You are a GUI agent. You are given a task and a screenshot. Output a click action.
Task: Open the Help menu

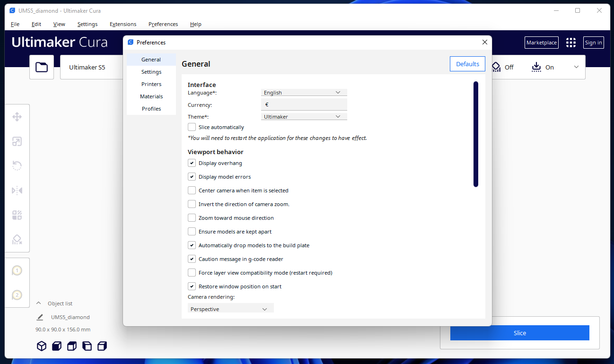pyautogui.click(x=196, y=24)
